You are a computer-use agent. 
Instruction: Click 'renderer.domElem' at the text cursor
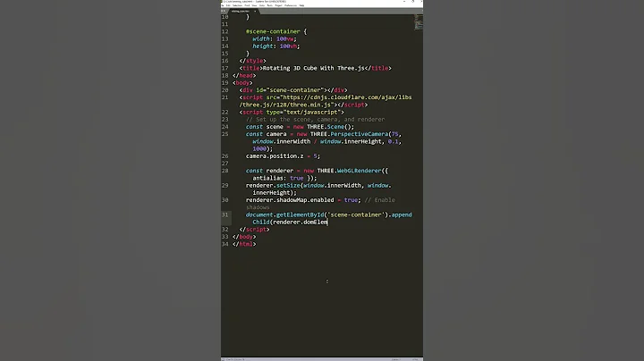(x=300, y=222)
